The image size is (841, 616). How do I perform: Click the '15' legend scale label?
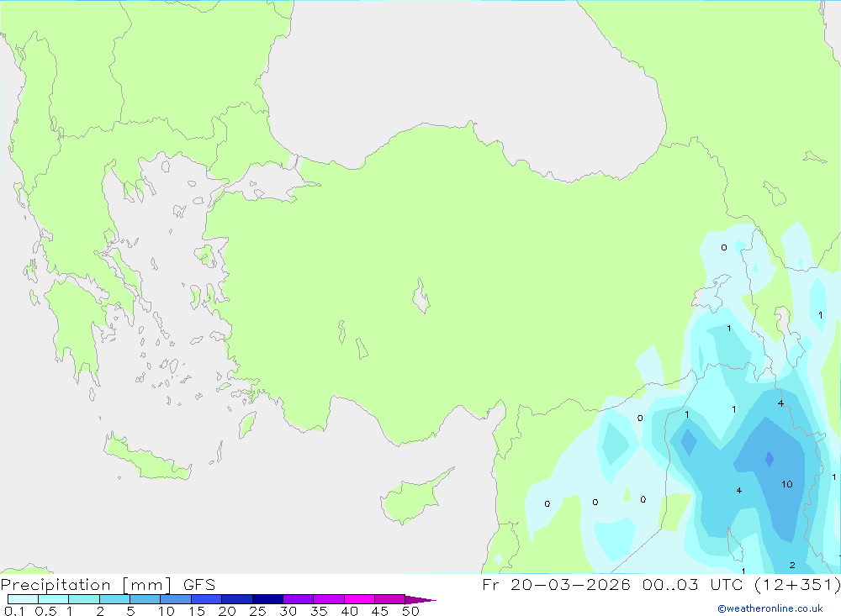tap(197, 611)
